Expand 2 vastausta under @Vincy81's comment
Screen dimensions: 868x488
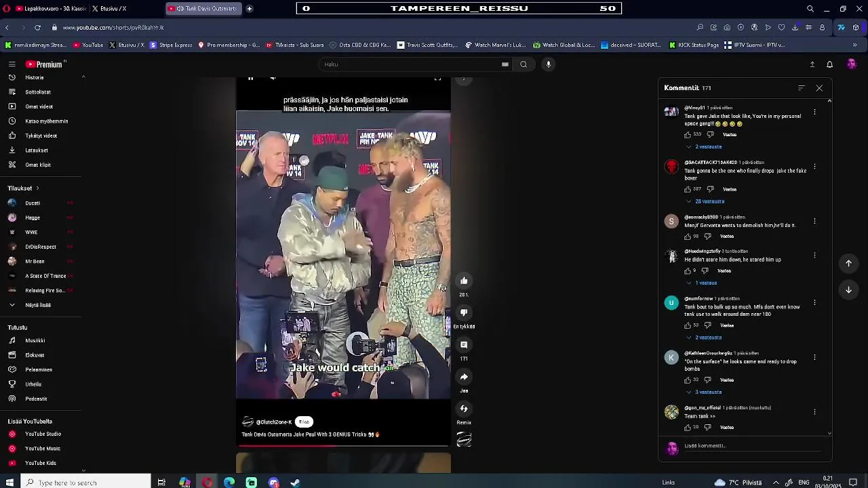(705, 147)
